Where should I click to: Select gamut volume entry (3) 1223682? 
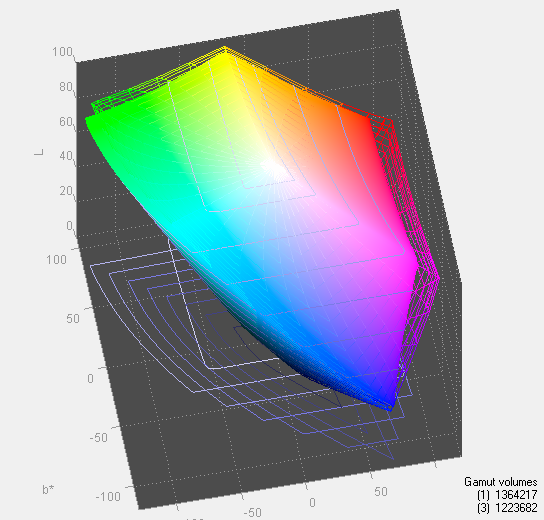coord(507,508)
